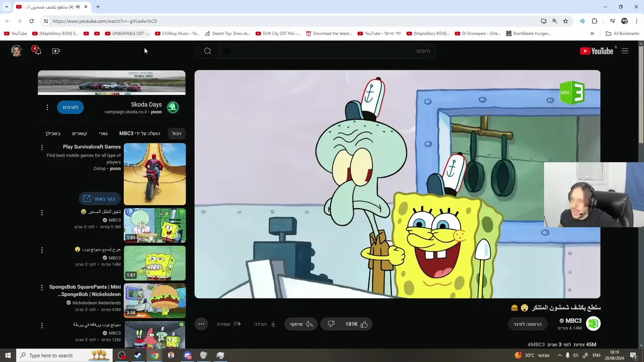The height and width of the screenshot is (362, 644).
Task: Open the account avatar menu
Action: click(17, 51)
